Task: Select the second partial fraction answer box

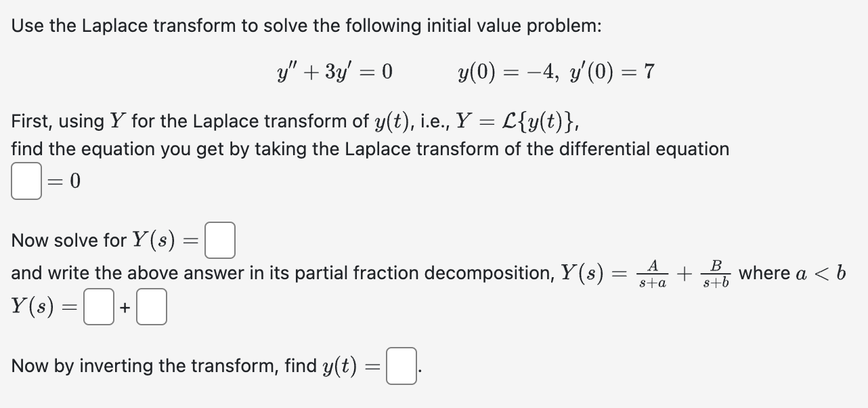Action: coord(151,308)
